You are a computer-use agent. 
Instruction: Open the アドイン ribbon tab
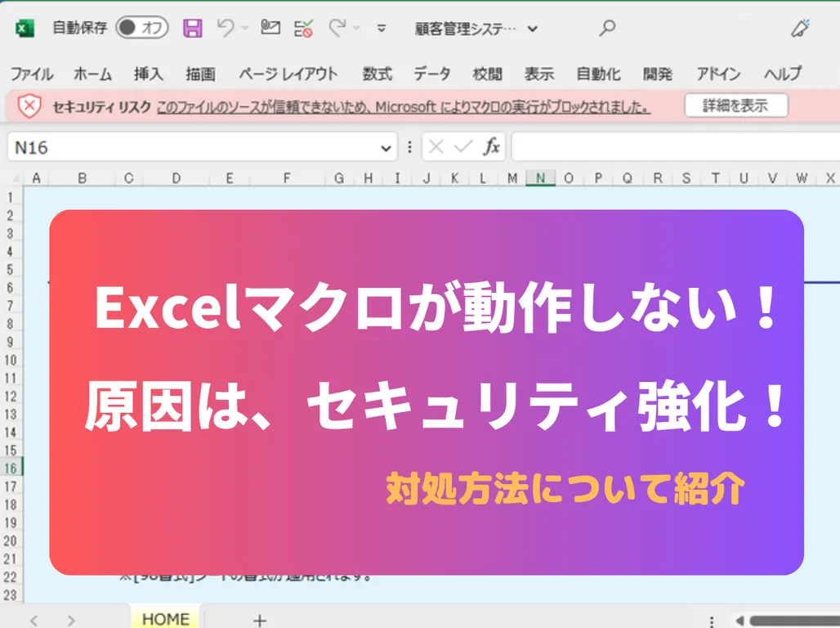(718, 74)
